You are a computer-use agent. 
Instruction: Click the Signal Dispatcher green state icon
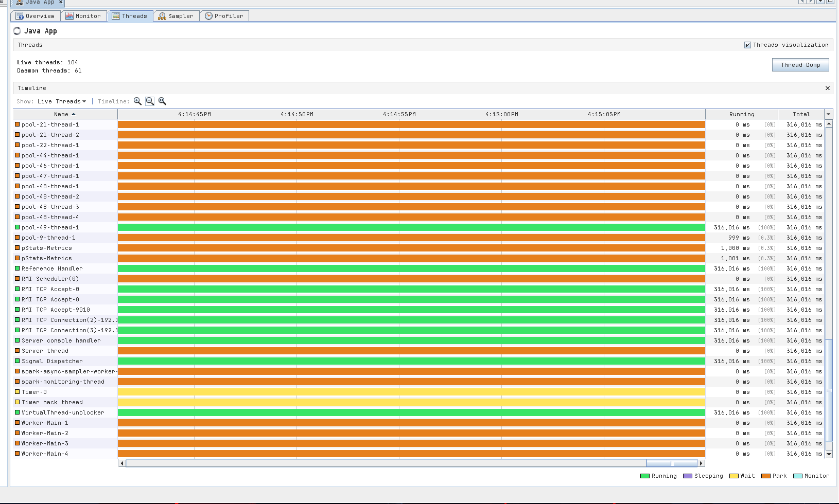click(x=17, y=361)
